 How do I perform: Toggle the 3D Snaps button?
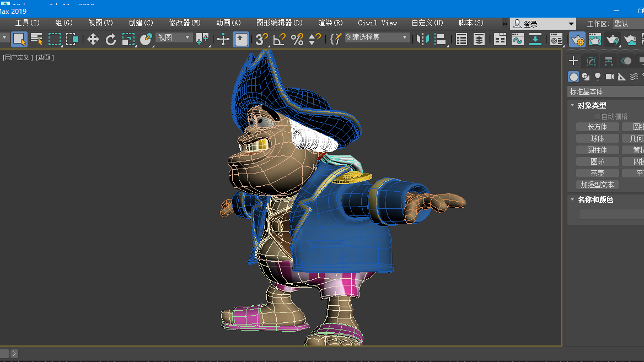[261, 39]
